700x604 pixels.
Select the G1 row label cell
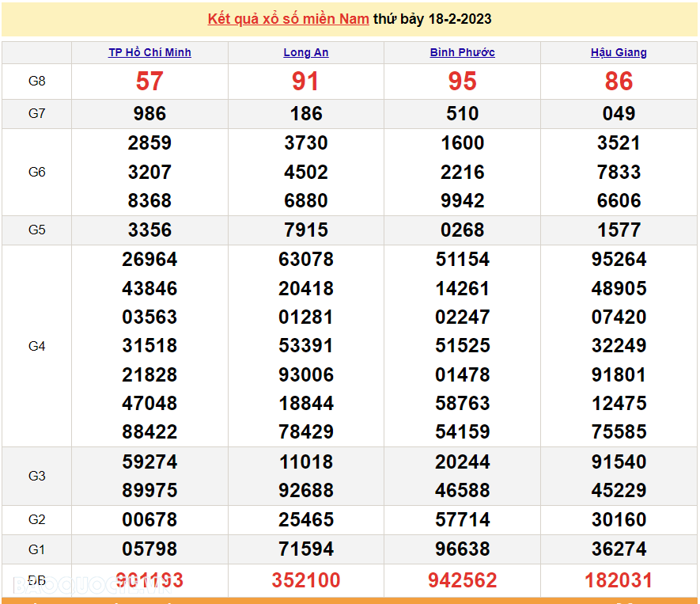37,549
